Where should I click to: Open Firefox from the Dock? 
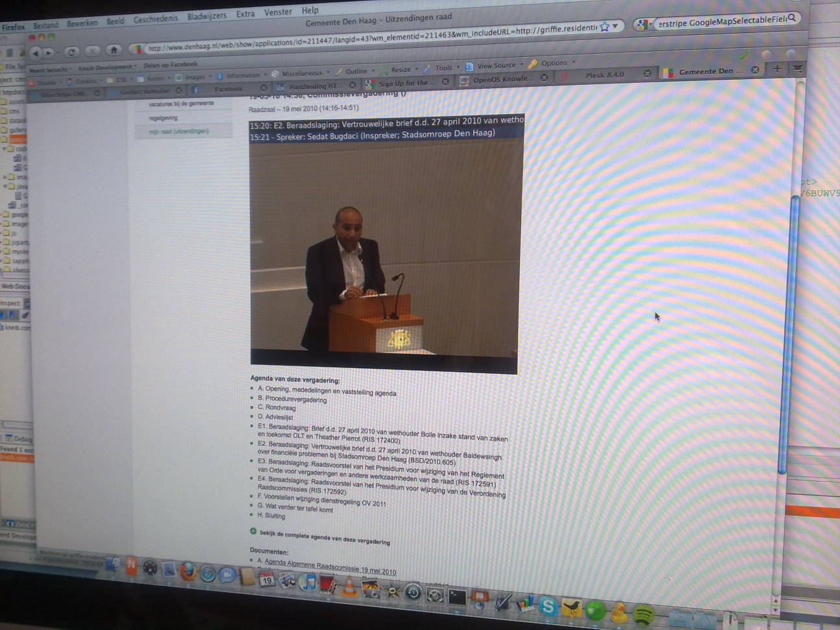188,572
